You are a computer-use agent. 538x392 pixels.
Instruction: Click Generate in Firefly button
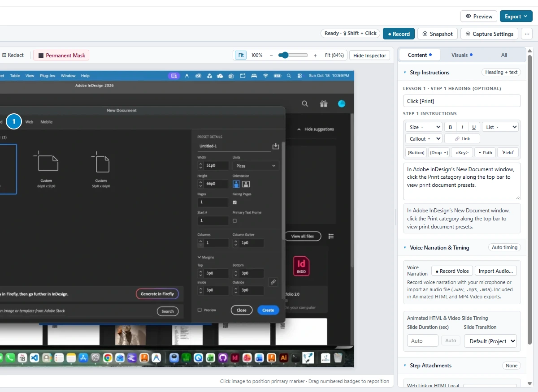click(x=157, y=294)
